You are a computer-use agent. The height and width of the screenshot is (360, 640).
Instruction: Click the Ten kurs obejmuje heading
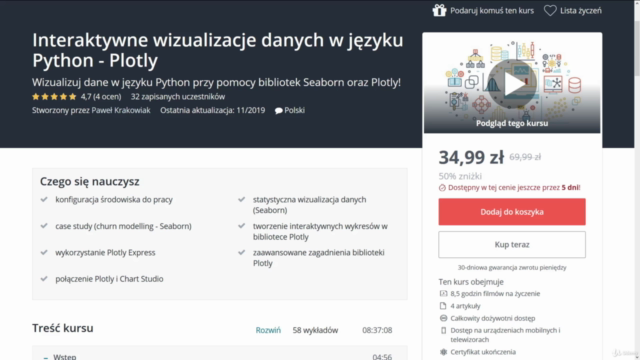pos(471,282)
